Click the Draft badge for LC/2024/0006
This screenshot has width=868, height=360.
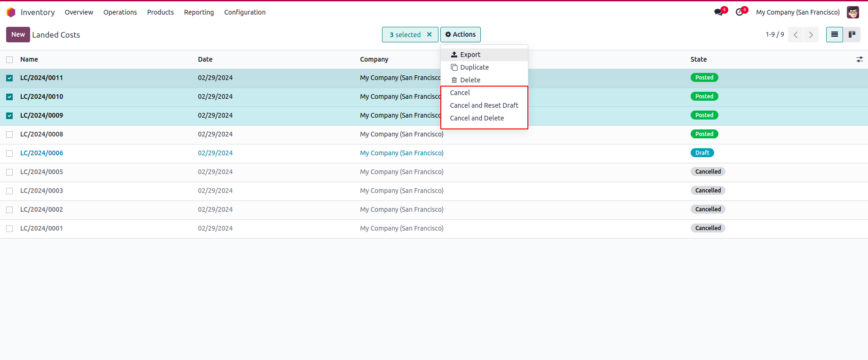[702, 153]
